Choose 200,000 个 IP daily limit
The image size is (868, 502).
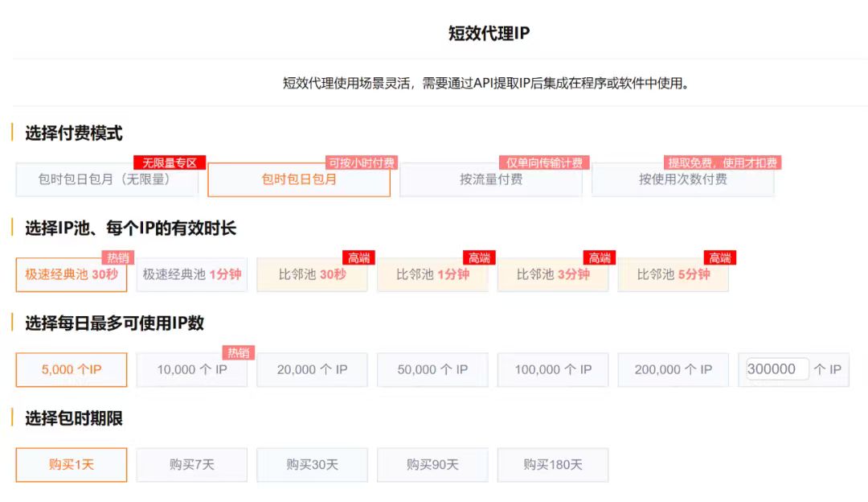[x=674, y=370]
